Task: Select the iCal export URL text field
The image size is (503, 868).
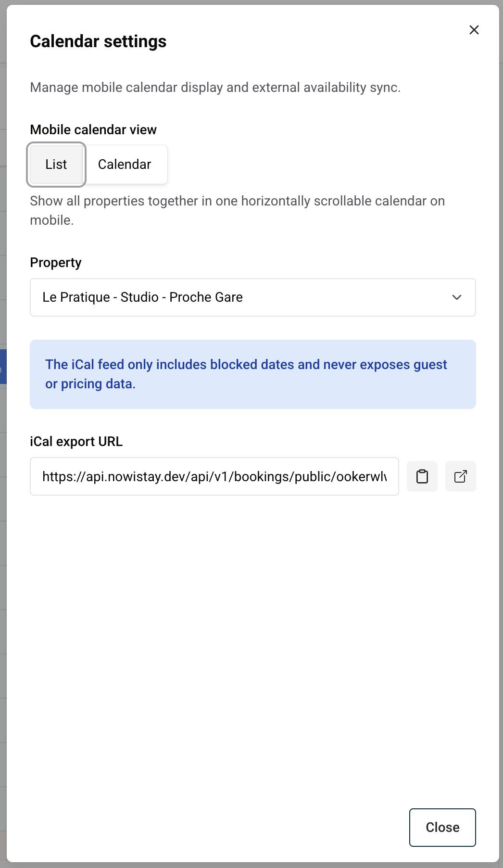Action: click(x=214, y=476)
